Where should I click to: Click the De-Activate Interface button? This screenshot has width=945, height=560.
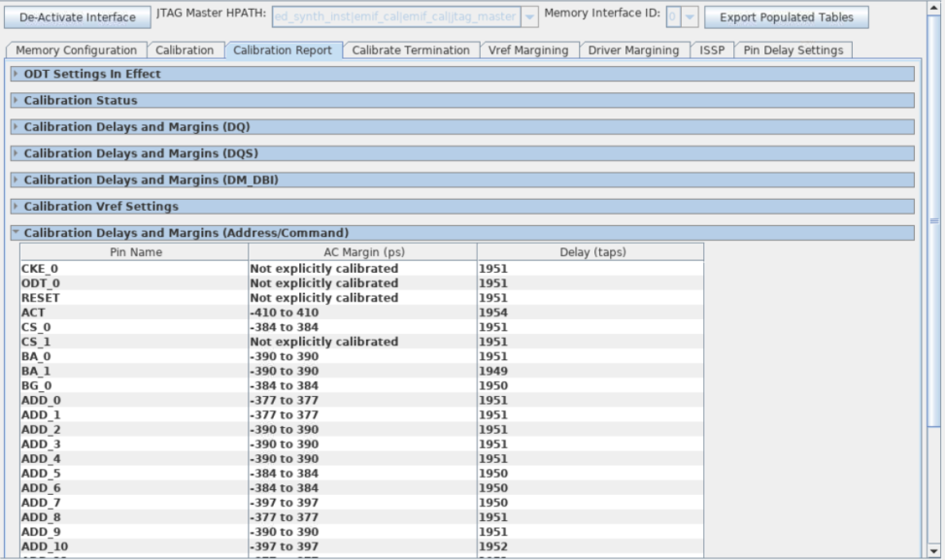pyautogui.click(x=78, y=16)
